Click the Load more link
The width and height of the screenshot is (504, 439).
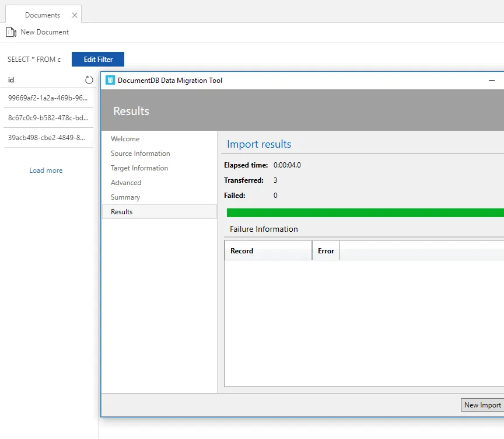[46, 170]
